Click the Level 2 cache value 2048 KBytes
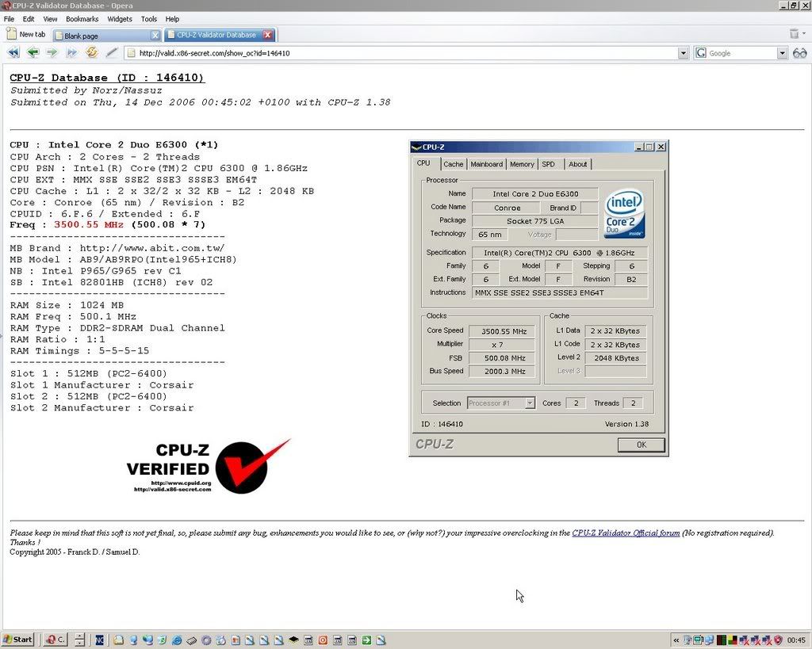812x649 pixels. point(615,358)
